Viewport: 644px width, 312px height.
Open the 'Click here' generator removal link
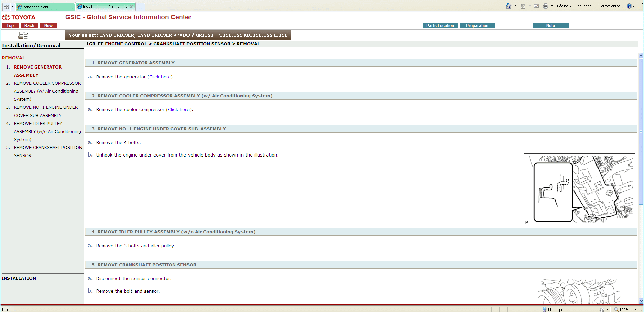coord(160,77)
